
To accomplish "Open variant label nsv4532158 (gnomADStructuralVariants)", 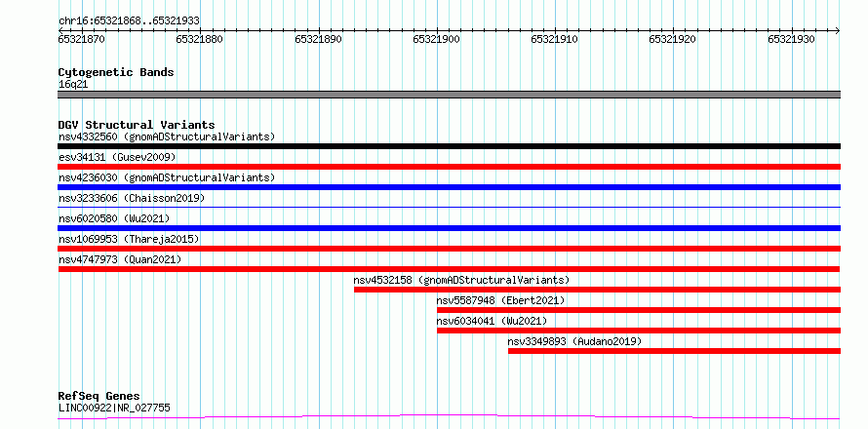I will point(461,280).
